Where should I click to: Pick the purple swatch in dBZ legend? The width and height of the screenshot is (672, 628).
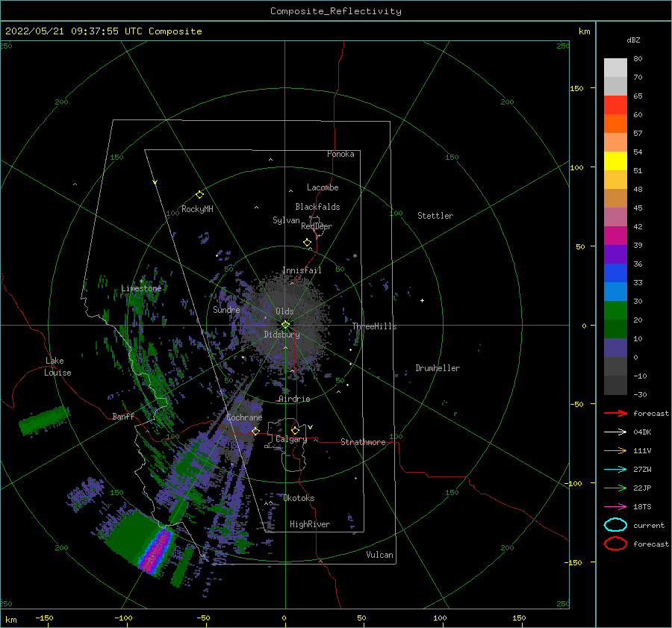click(615, 254)
